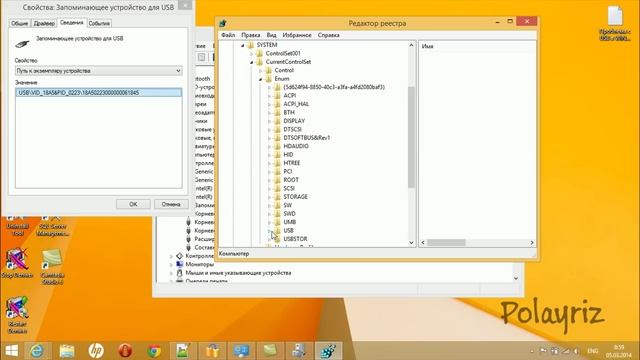The width and height of the screenshot is (640, 360).
Task: Select the Сведения tab
Action: [71, 22]
